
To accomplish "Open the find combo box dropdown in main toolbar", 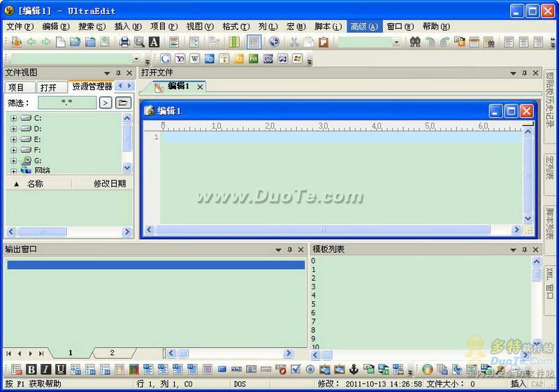I will coord(396,43).
